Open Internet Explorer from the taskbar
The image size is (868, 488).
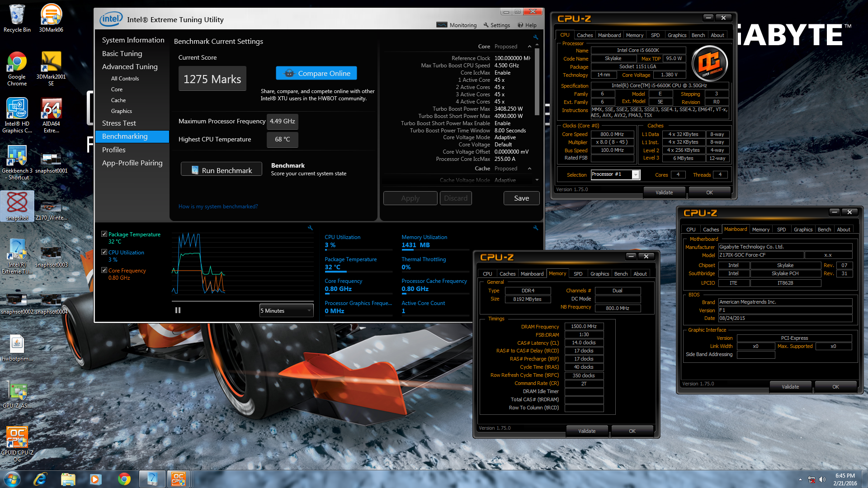point(40,479)
